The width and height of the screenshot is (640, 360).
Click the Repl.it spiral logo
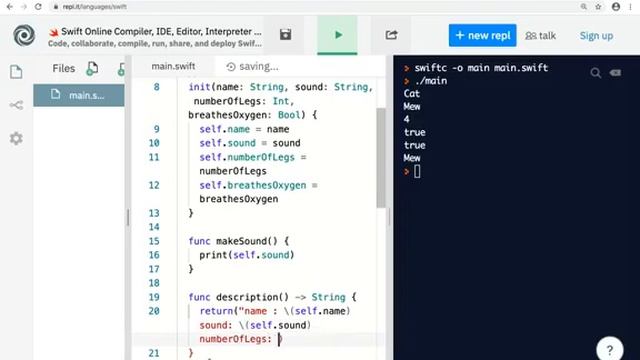tap(24, 35)
